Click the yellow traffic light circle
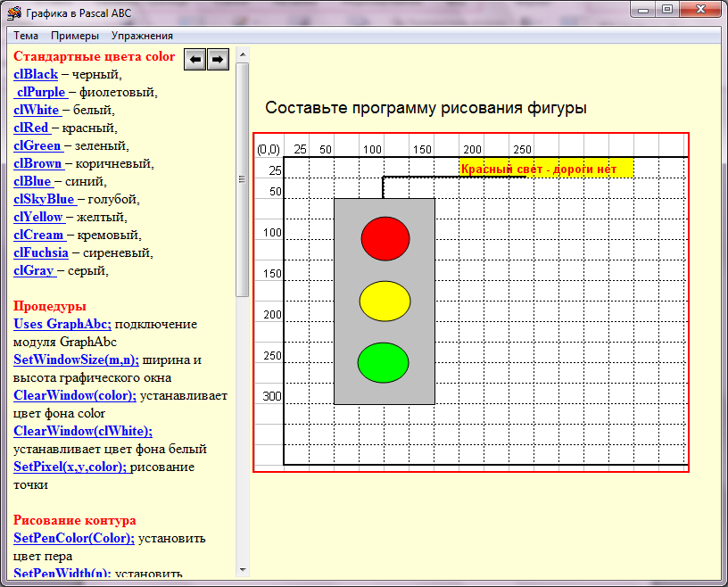This screenshot has height=587, width=728. click(x=385, y=301)
